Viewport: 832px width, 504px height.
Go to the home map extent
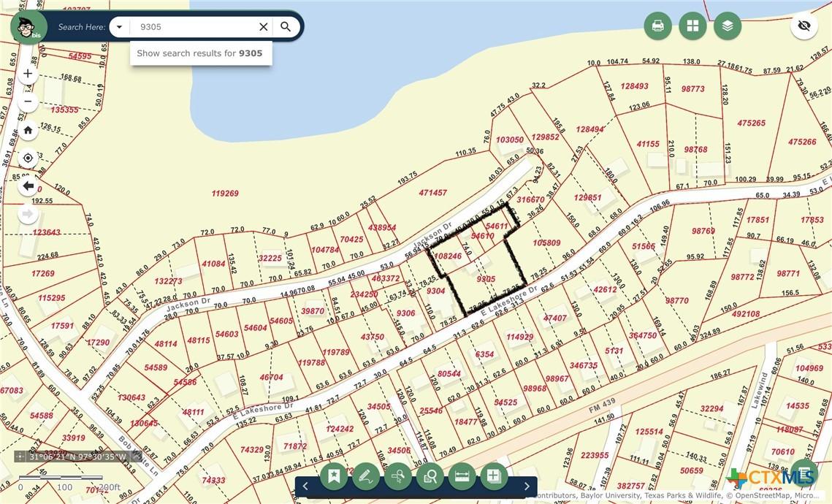[28, 130]
